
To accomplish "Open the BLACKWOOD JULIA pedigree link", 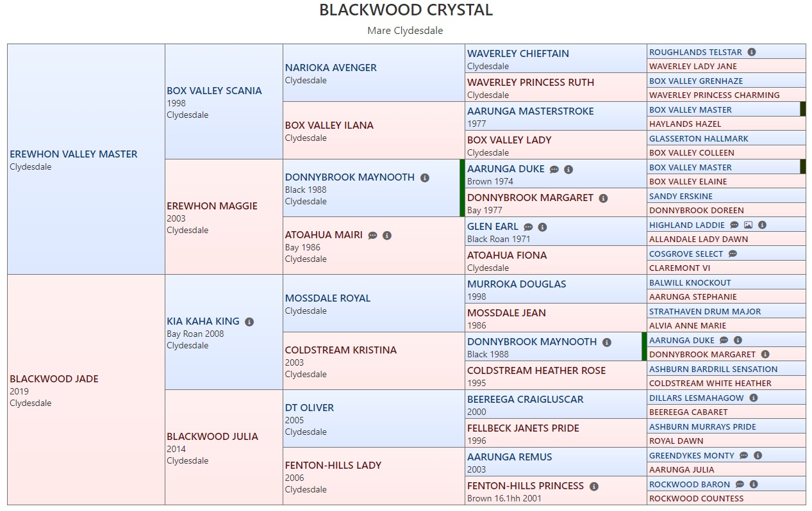I will (212, 437).
